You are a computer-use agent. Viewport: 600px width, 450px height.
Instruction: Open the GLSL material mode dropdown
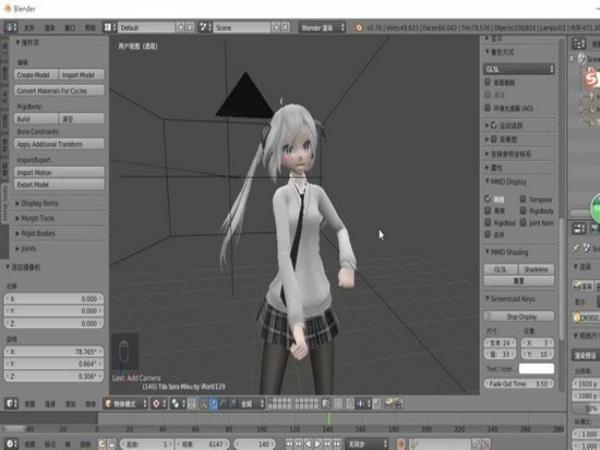[519, 69]
